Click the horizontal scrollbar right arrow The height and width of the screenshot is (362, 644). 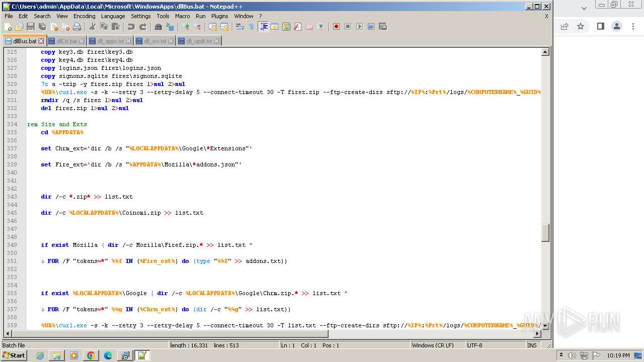click(x=537, y=333)
